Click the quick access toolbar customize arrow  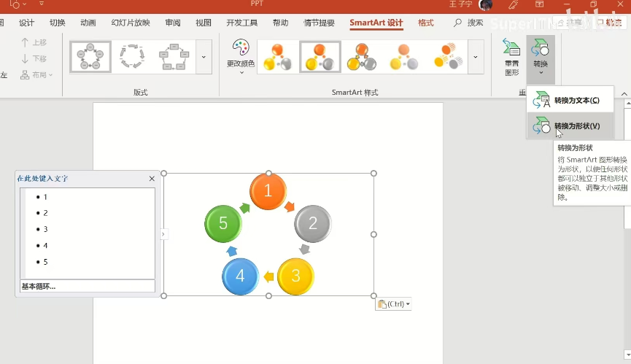(x=42, y=4)
